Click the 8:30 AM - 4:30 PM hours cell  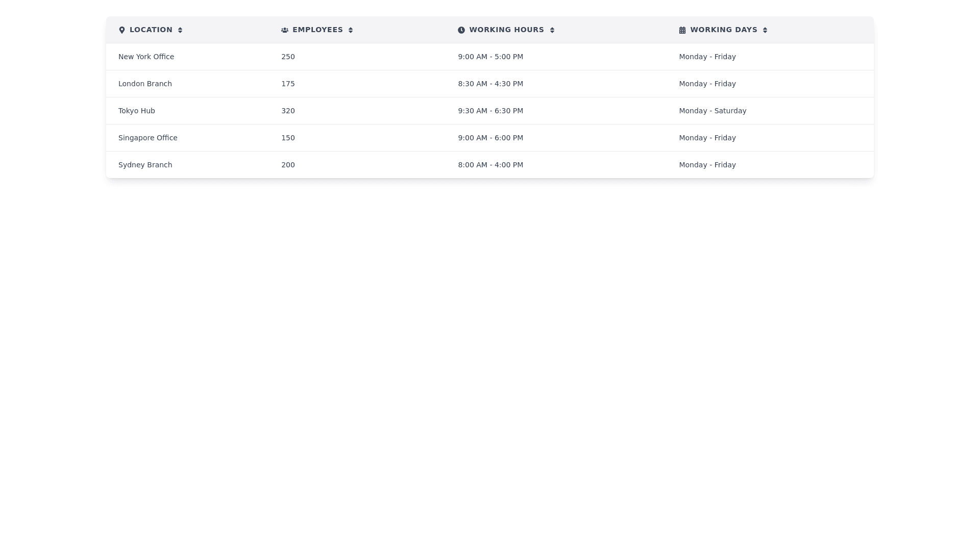click(491, 84)
